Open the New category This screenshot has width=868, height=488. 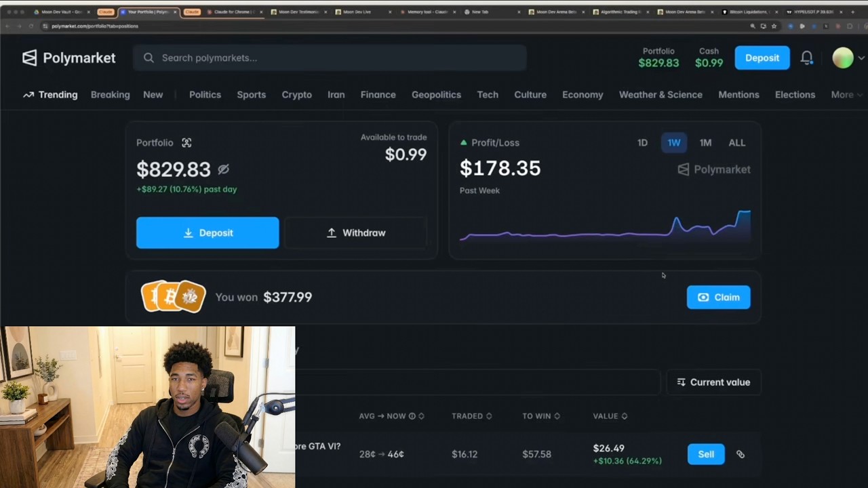click(x=153, y=95)
